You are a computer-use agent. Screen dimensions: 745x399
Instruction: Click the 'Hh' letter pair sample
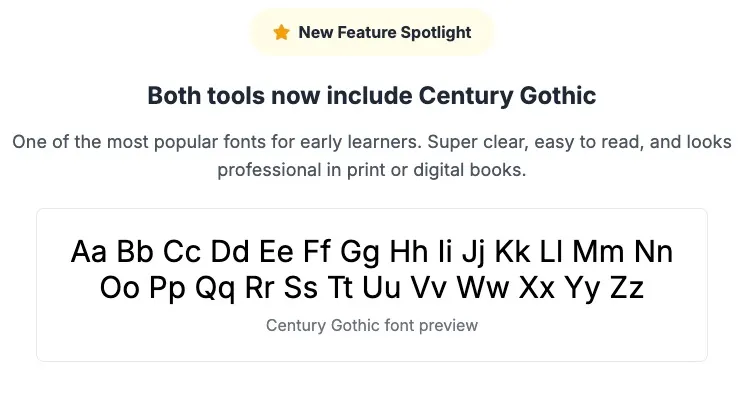coord(409,252)
